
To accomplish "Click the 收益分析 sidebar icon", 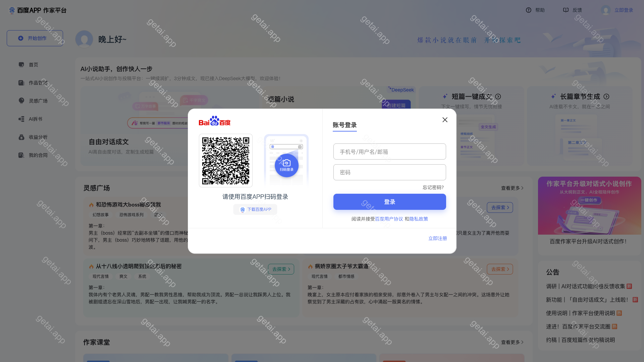I will tap(21, 137).
